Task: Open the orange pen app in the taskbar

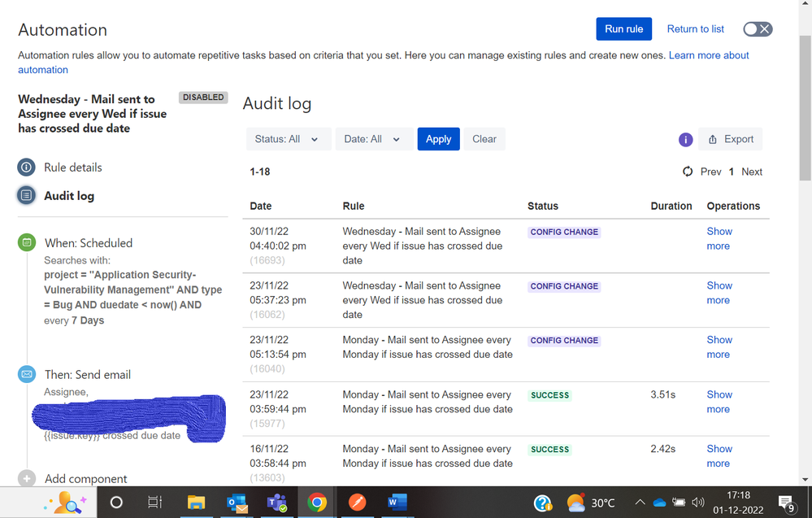Action: [x=357, y=502]
